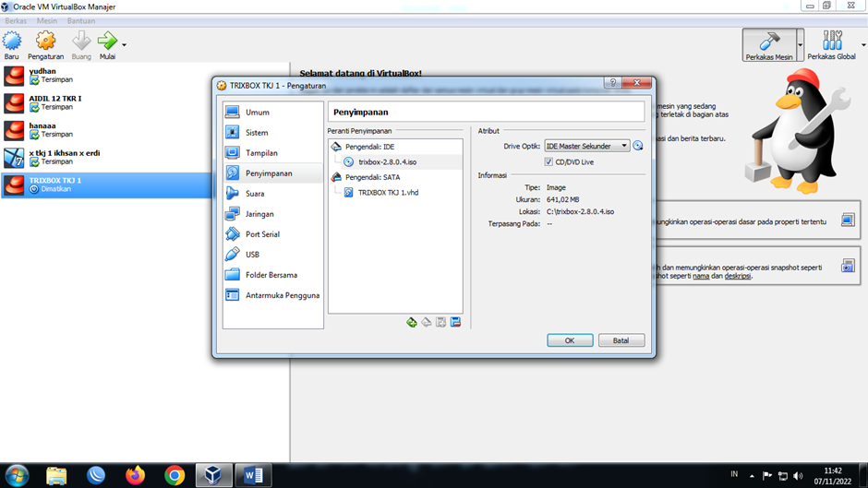Click the dialog help question mark

tap(612, 83)
